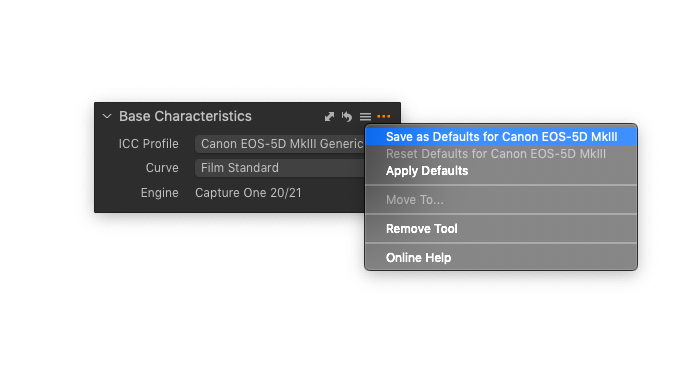
Task: Select Apply Defaults menu item
Action: coord(501,171)
